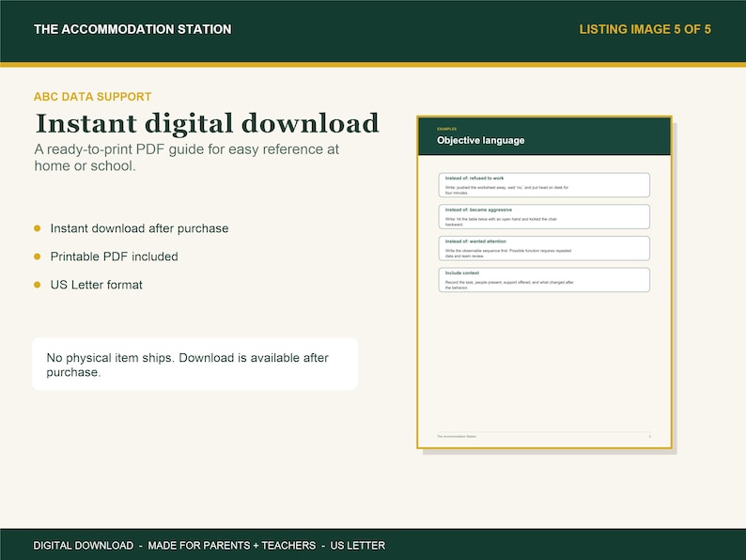Click the 'Instant digital download' headline
The height and width of the screenshot is (560, 746).
pyautogui.click(x=207, y=124)
